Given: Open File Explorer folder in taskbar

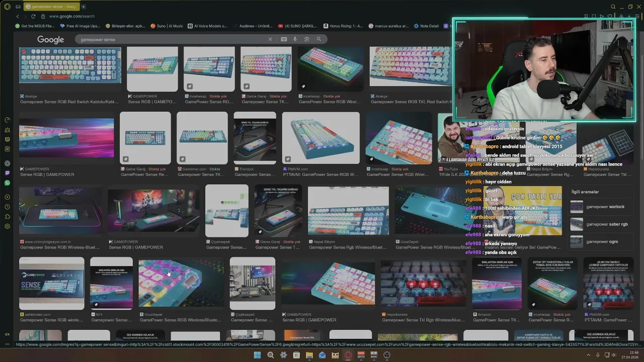Looking at the screenshot, I should [309, 355].
